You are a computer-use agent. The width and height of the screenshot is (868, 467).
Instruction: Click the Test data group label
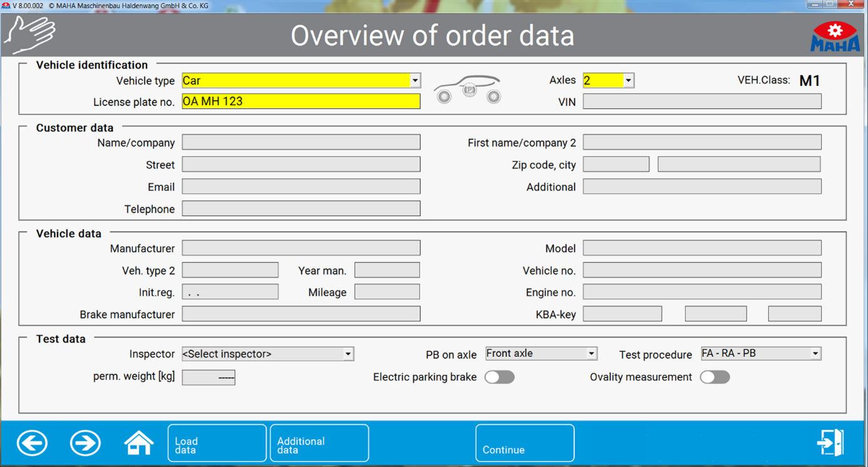click(61, 339)
